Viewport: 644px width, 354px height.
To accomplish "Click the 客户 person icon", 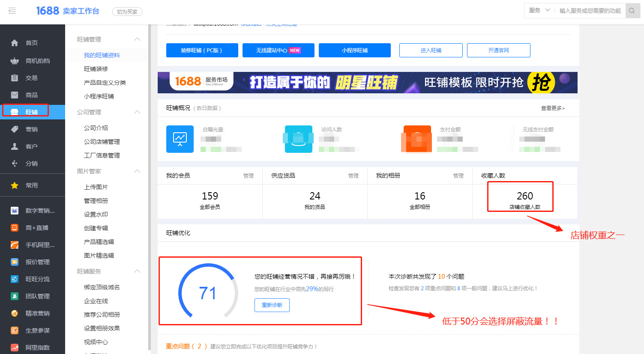I will [15, 146].
